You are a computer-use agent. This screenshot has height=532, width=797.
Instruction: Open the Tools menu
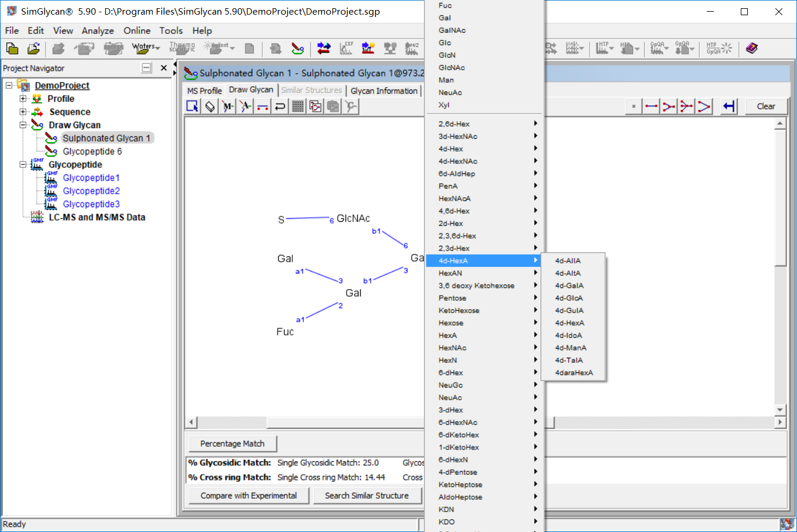point(171,30)
